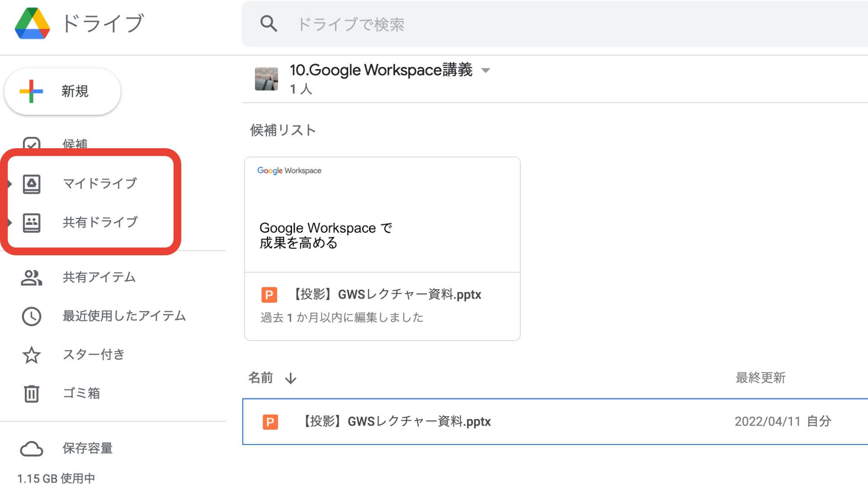Click the 共有アイテム people icon
This screenshot has height=488, width=868.
coord(32,277)
